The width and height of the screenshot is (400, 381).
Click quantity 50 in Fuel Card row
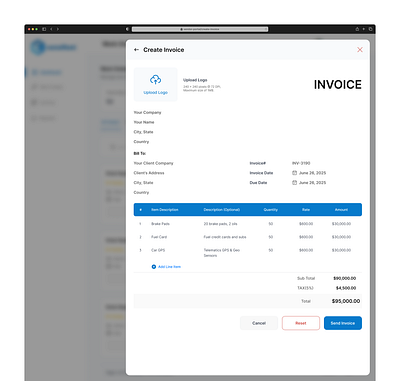tap(271, 237)
